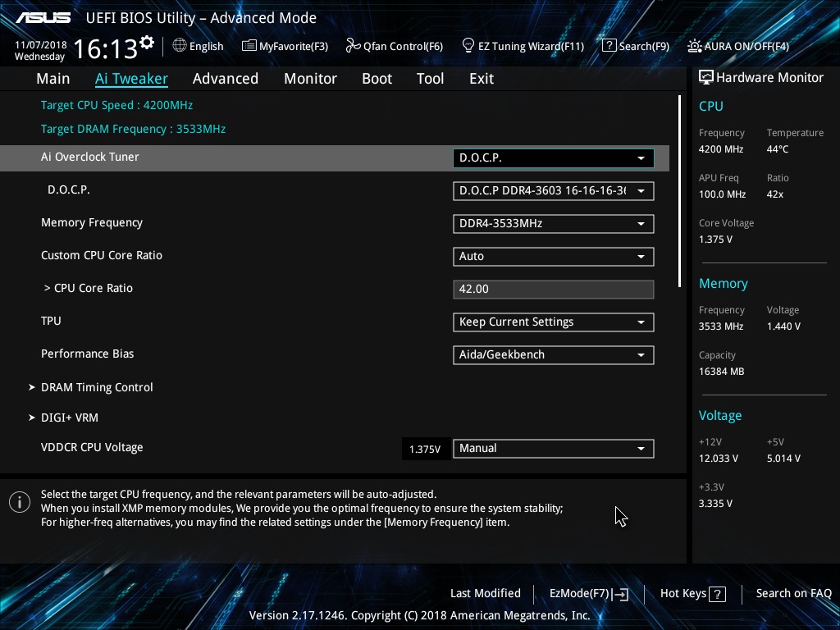Open Qfan Control fan icon

[353, 46]
